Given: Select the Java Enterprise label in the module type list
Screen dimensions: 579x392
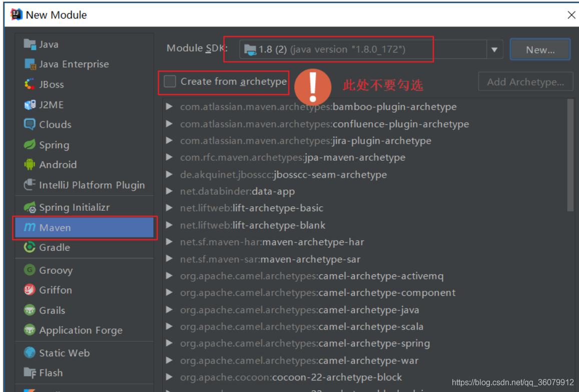Looking at the screenshot, I should click(x=74, y=64).
